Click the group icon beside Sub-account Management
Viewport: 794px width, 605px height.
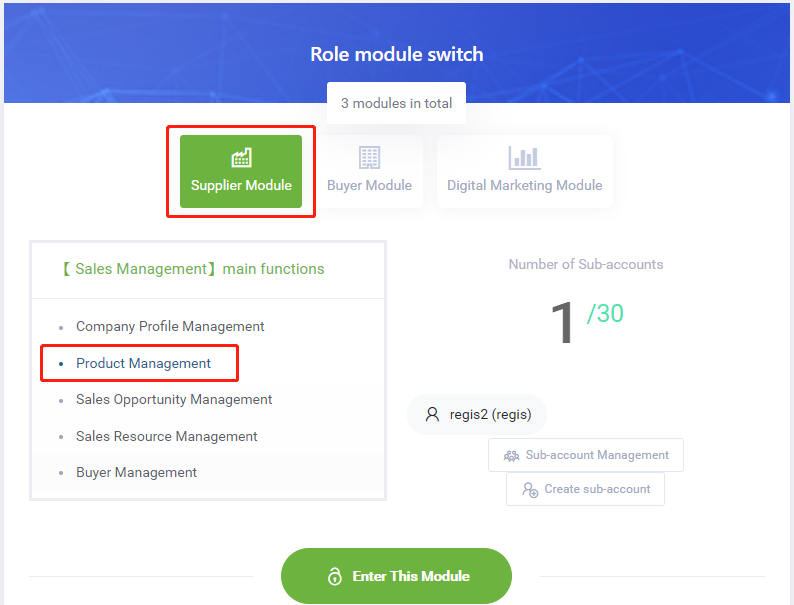click(x=511, y=456)
